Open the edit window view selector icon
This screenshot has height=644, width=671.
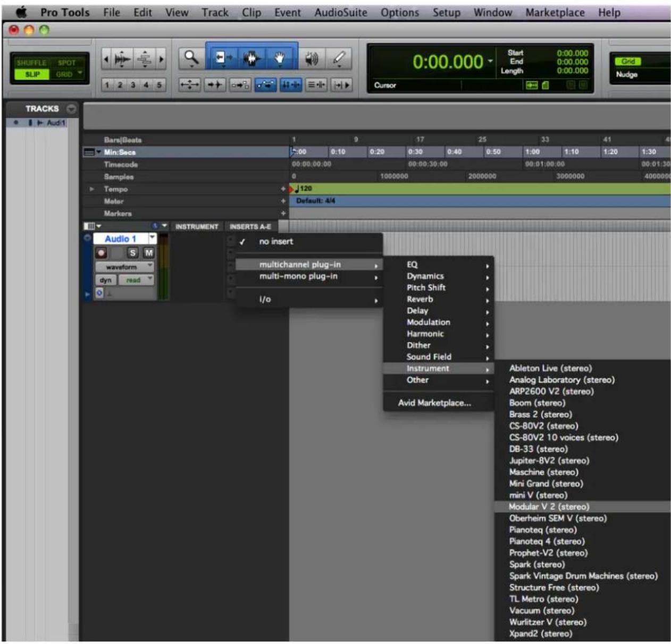(x=91, y=226)
